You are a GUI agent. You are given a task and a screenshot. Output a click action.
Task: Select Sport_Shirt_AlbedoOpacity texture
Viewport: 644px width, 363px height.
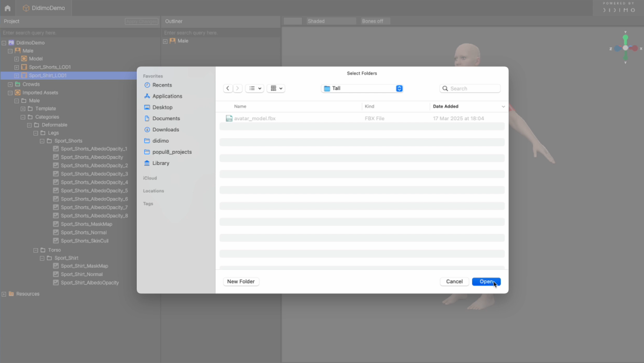coord(90,283)
